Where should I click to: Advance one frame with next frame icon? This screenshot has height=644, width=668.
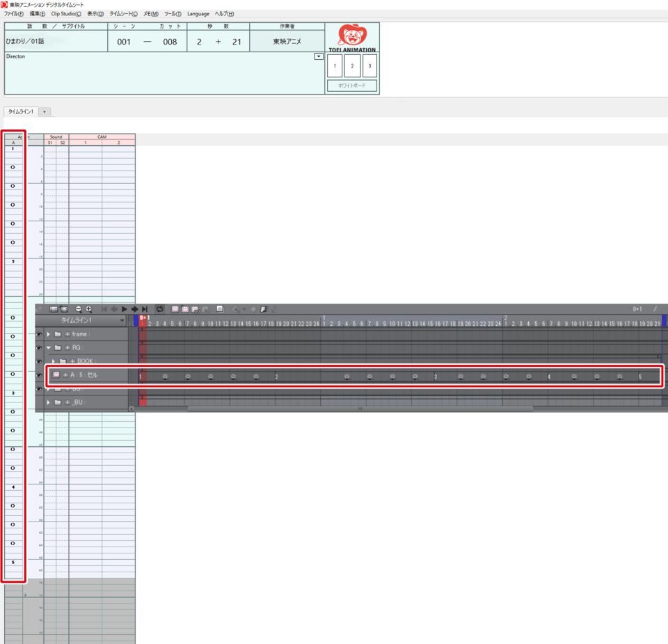[x=134, y=308]
